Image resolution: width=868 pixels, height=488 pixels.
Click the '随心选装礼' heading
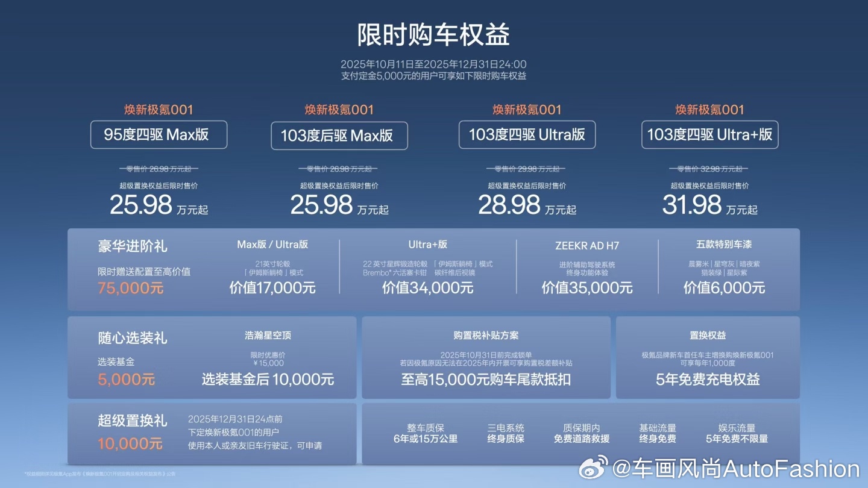pyautogui.click(x=133, y=338)
